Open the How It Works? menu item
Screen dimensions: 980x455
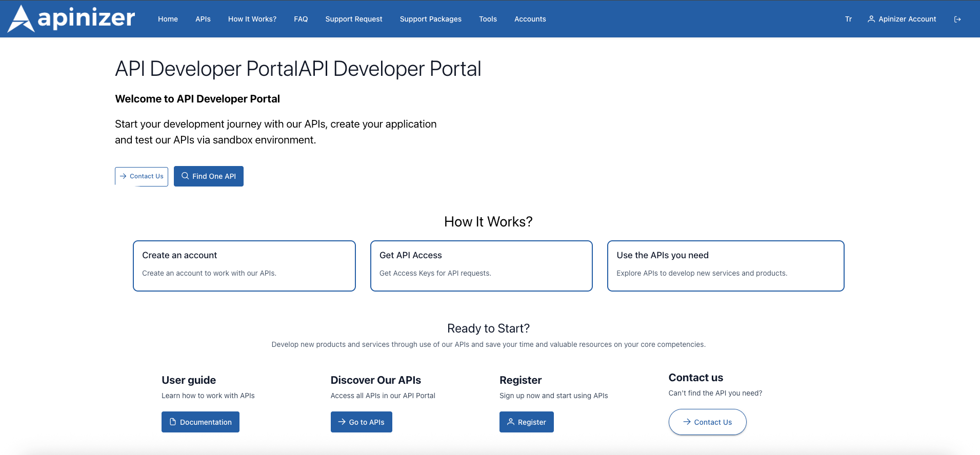(252, 19)
